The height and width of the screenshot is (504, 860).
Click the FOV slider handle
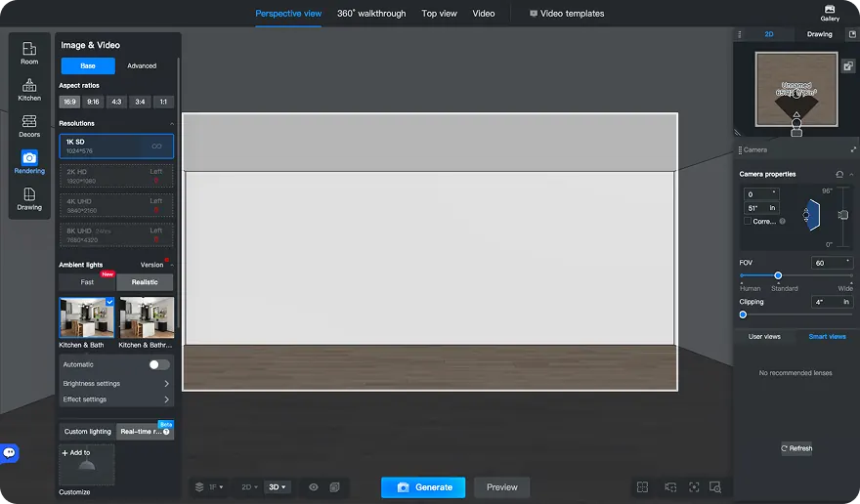(x=778, y=275)
